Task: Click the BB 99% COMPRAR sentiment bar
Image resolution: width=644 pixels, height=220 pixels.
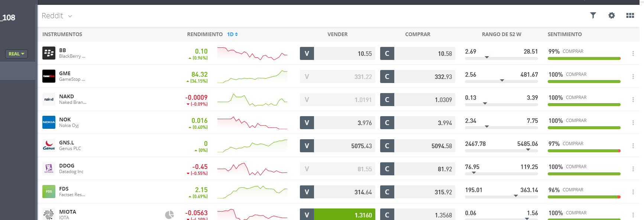Action: [584, 58]
